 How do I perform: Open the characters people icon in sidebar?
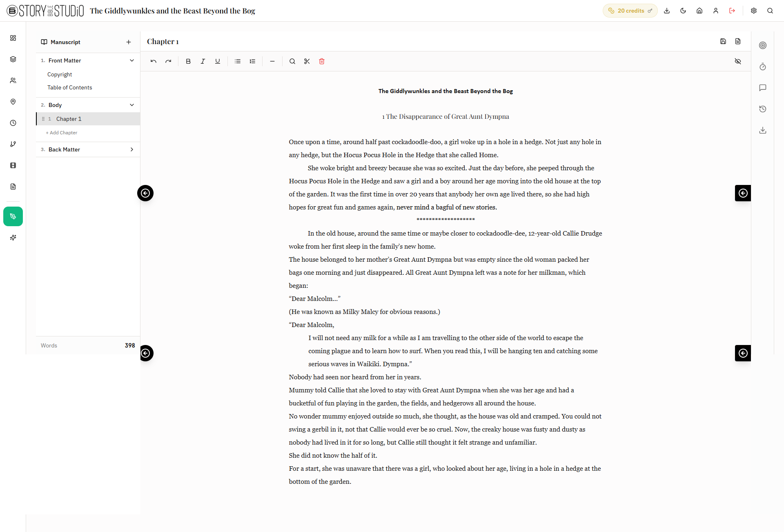click(13, 80)
